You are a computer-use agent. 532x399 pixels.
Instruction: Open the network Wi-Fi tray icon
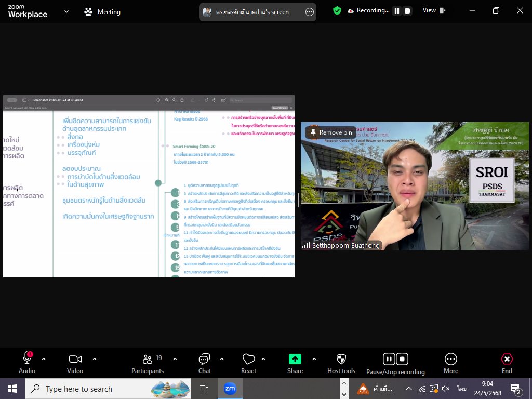click(x=422, y=389)
